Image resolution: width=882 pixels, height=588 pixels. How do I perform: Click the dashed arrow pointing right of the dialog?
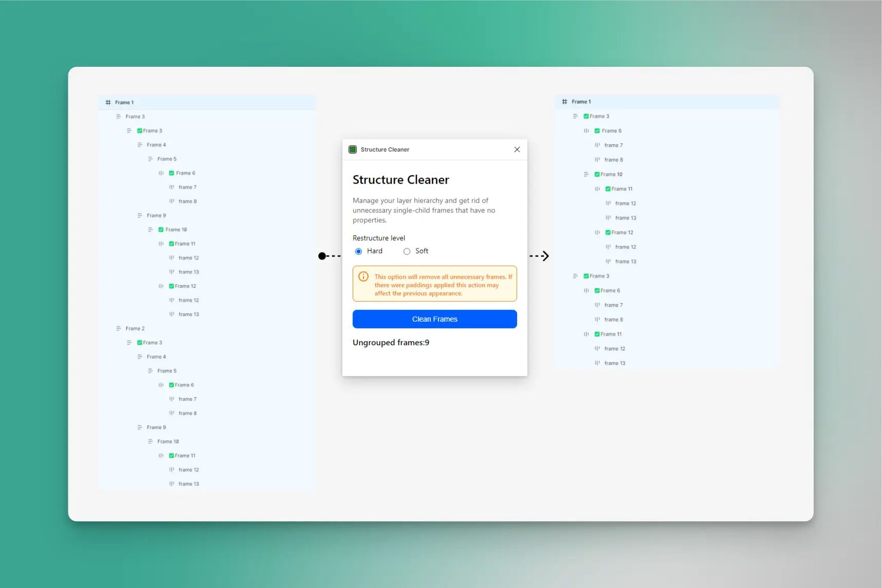[539, 256]
